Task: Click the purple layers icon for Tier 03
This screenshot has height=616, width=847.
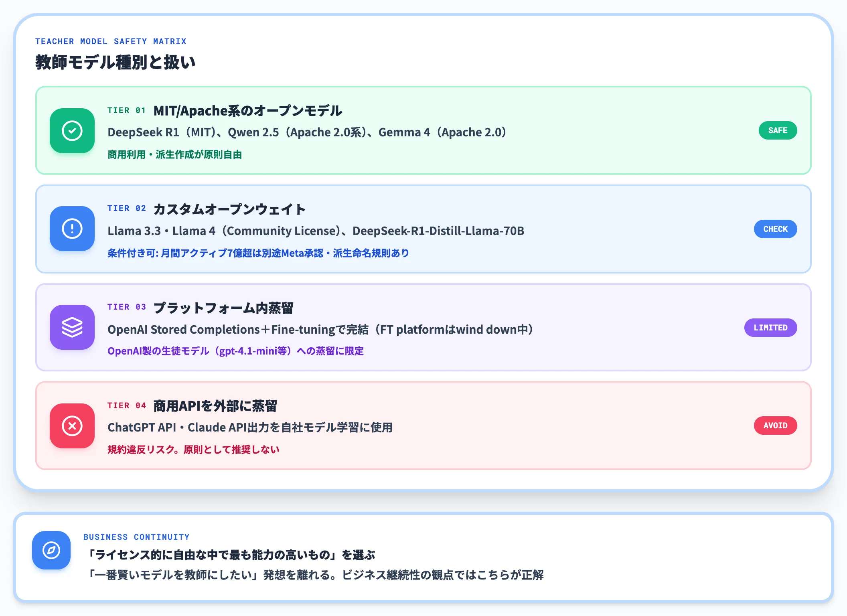Action: (72, 327)
